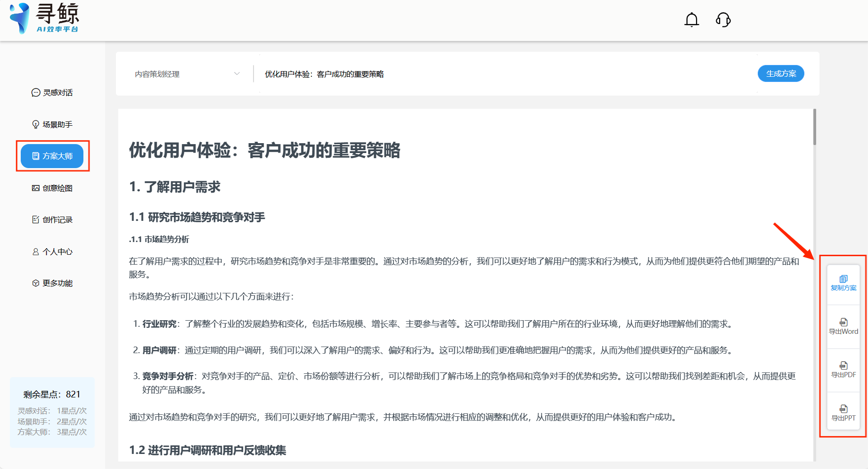Open 场景助手 in the sidebar
This screenshot has height=469, width=868.
52,124
